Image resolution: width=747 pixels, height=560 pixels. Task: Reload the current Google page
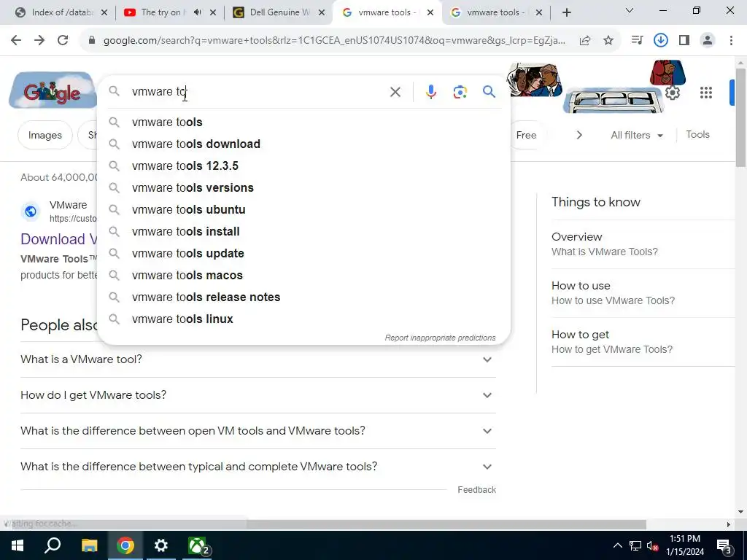pos(63,41)
